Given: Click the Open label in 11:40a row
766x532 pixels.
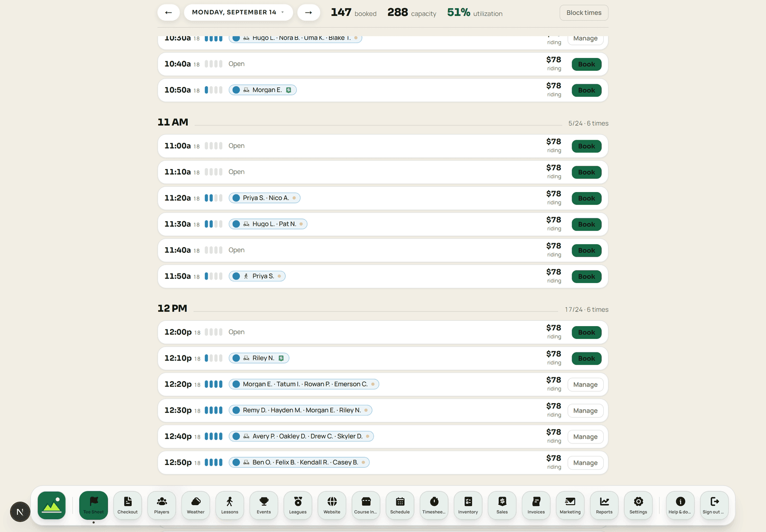Looking at the screenshot, I should pyautogui.click(x=237, y=250).
